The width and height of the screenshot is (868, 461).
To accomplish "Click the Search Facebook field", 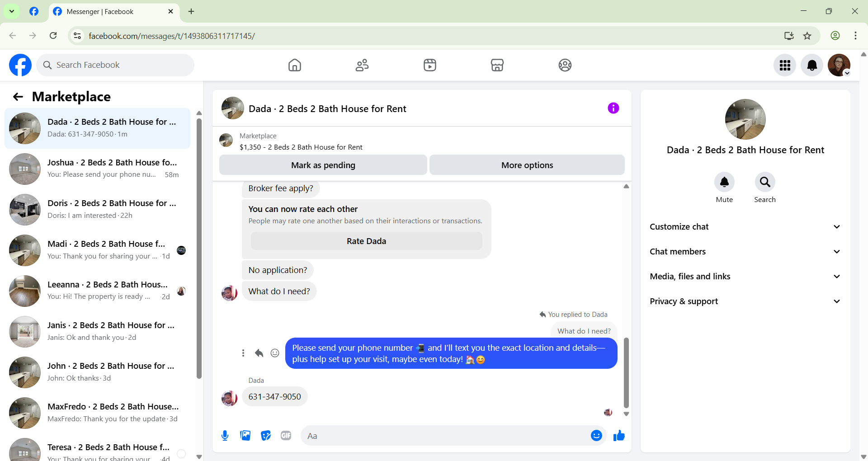I will click(x=115, y=65).
